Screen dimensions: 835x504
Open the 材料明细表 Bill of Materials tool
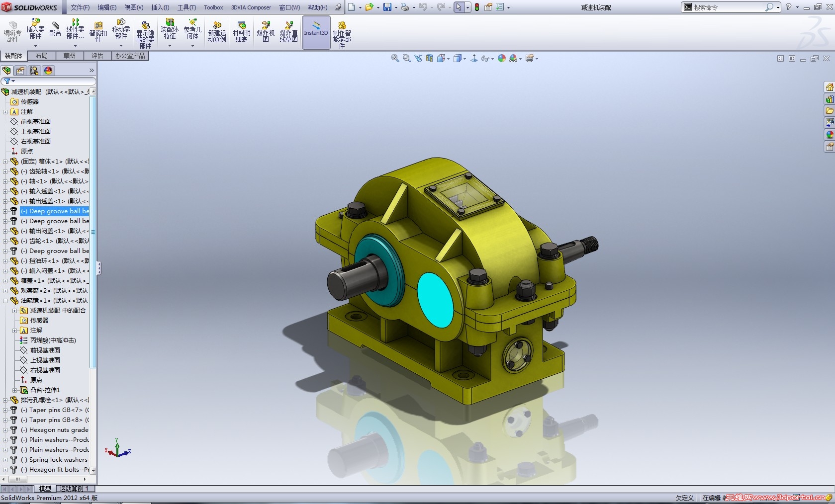pyautogui.click(x=241, y=32)
